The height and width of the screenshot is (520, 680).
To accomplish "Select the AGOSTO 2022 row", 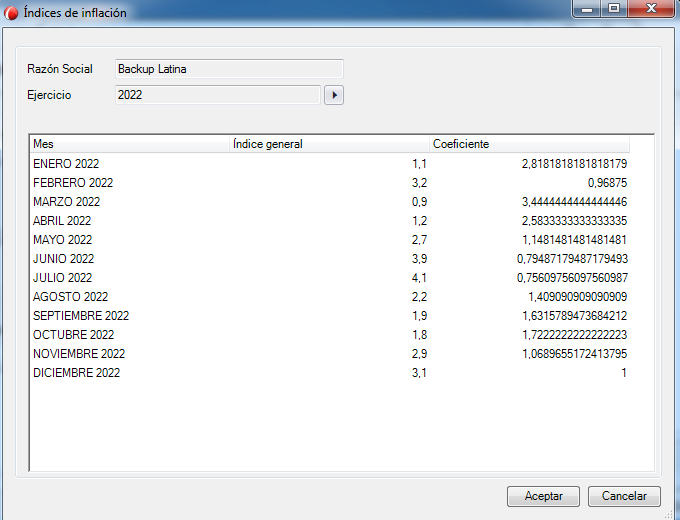I will (330, 297).
